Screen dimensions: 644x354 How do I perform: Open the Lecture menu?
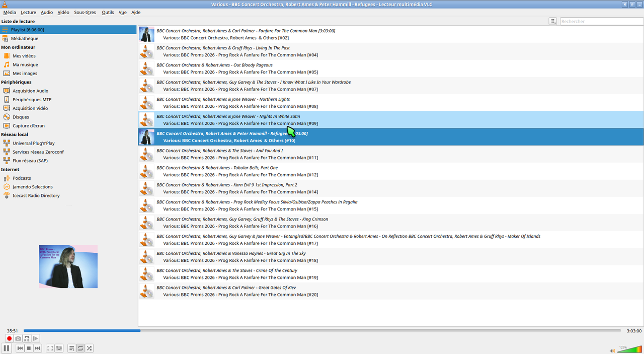[28, 12]
